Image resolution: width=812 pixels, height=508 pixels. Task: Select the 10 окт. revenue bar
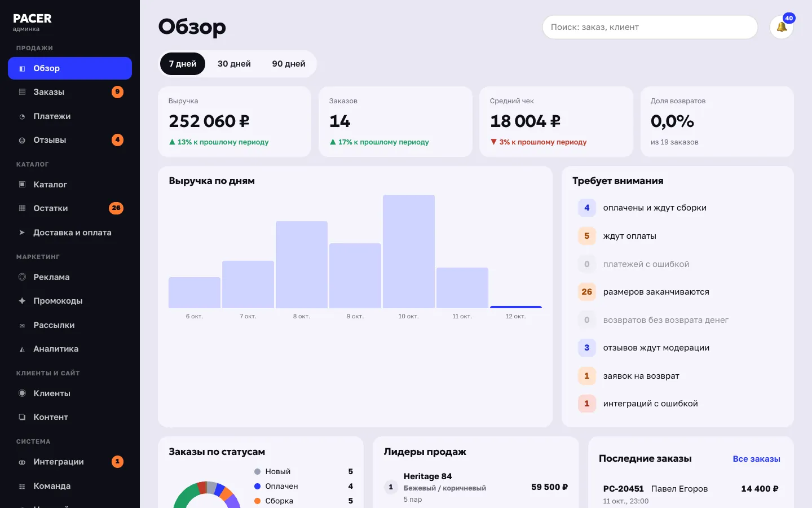point(409,251)
